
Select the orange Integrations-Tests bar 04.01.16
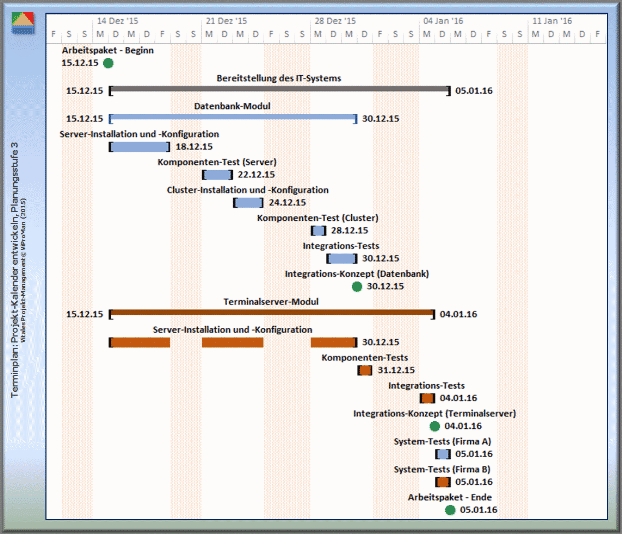pos(427,398)
